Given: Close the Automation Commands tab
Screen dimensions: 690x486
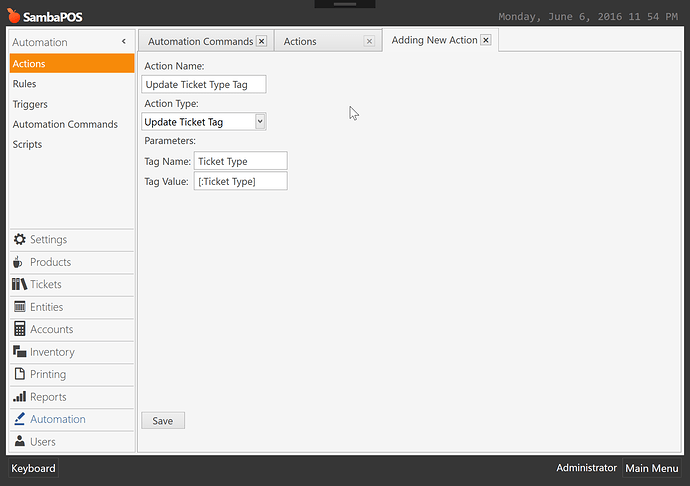Looking at the screenshot, I should click(261, 41).
